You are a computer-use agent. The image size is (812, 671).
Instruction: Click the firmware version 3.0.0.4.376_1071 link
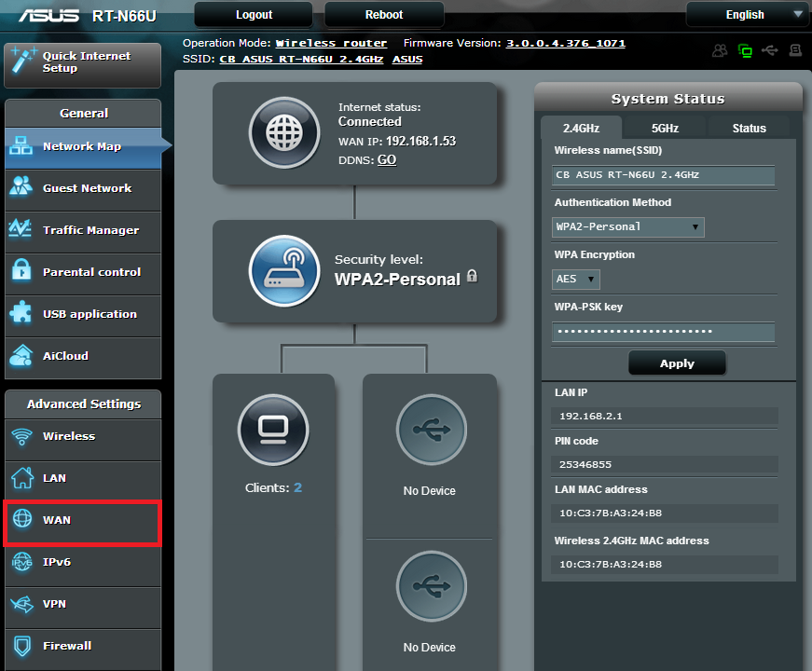pos(566,43)
